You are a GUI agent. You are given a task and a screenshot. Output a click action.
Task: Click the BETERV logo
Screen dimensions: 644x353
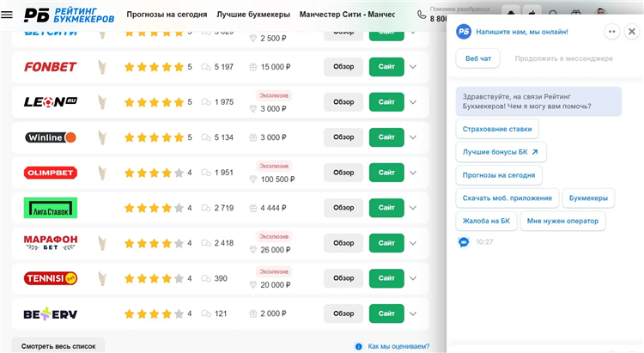[x=51, y=314]
